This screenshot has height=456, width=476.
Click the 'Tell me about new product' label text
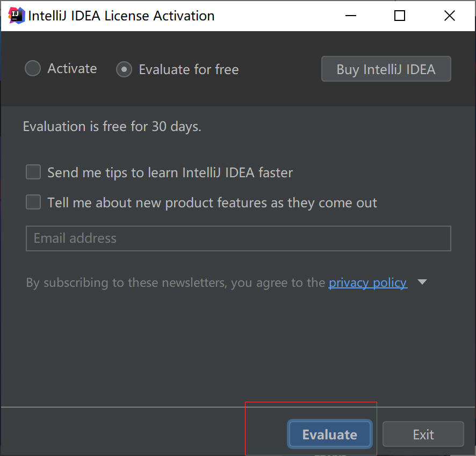212,202
